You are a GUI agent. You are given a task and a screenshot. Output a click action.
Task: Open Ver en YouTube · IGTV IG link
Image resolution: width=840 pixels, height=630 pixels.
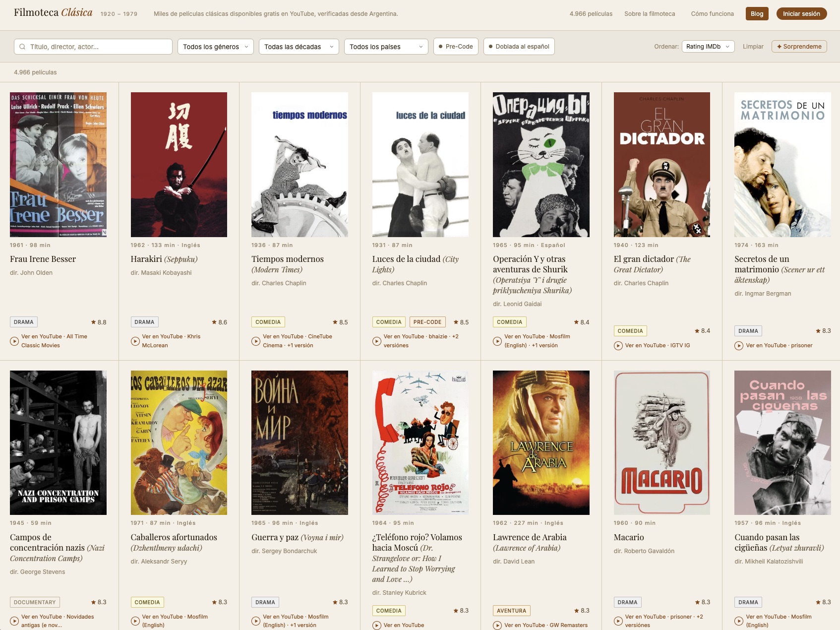658,346
